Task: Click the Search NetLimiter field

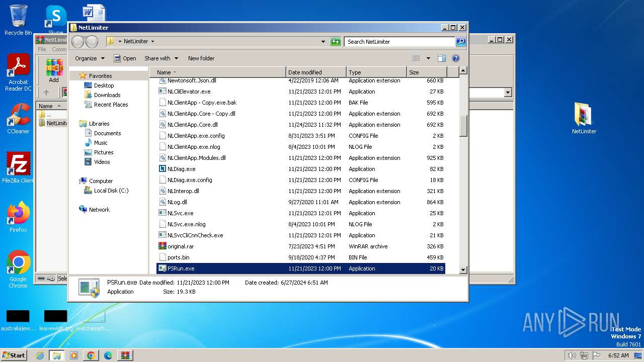Action: 400,42
